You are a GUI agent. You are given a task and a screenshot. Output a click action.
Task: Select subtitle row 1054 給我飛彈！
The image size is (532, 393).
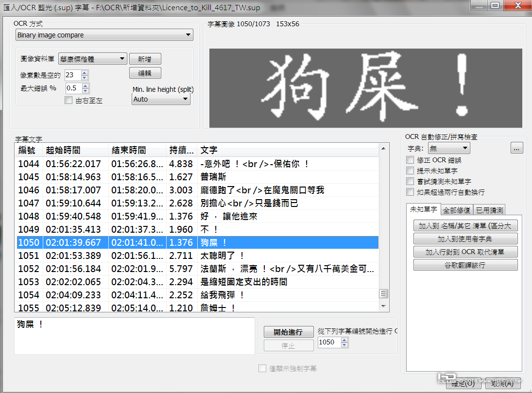197,295
